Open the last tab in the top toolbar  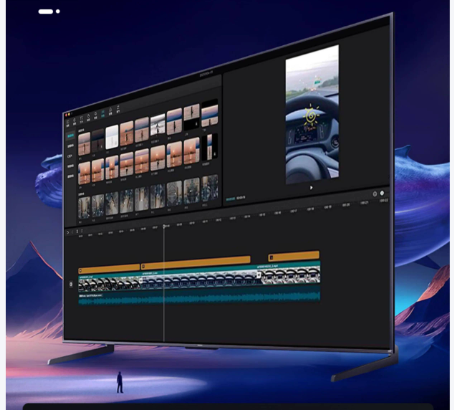click(118, 109)
